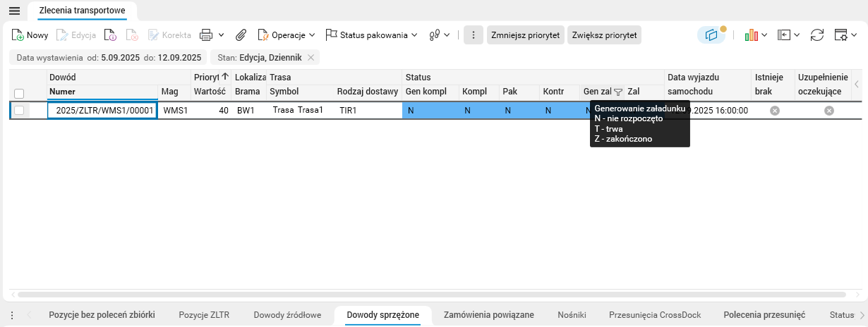Image resolution: width=868 pixels, height=327 pixels.
Task: Expand the panel layout dropdown arrow
Action: point(797,35)
